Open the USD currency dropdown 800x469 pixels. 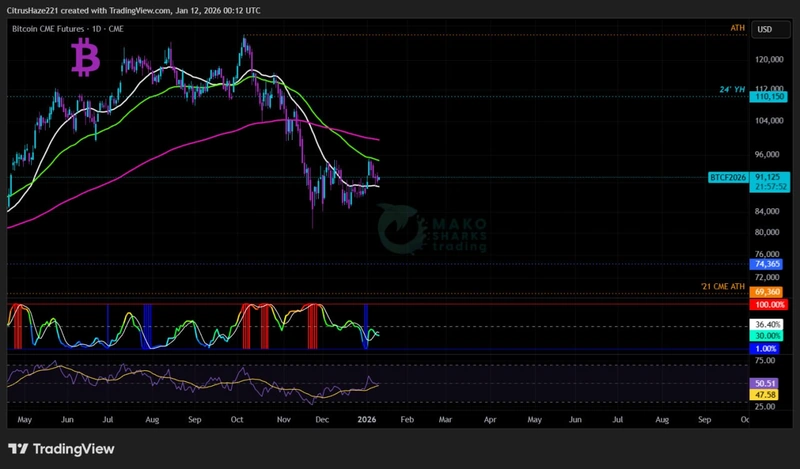pyautogui.click(x=766, y=29)
